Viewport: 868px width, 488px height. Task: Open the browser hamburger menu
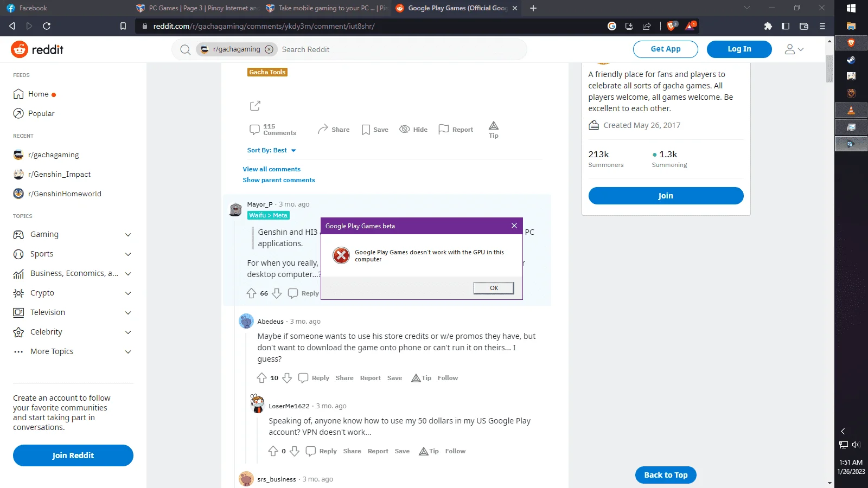coord(822,26)
